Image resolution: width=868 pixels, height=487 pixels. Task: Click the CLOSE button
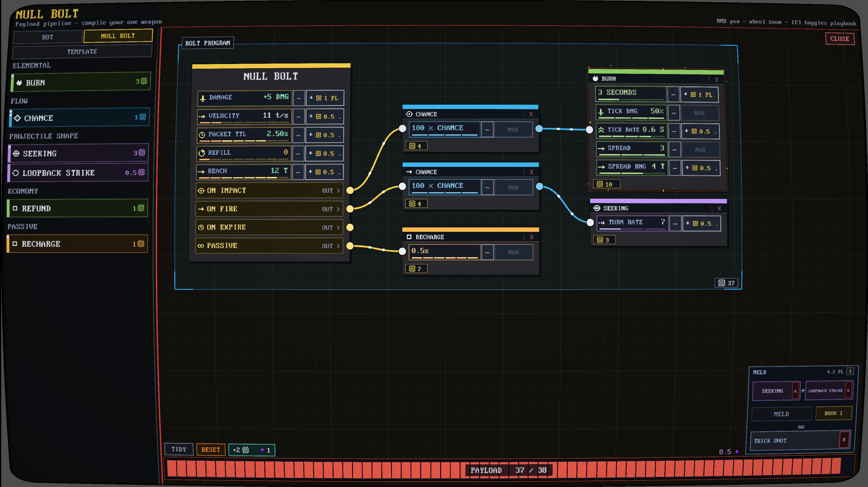tap(839, 39)
